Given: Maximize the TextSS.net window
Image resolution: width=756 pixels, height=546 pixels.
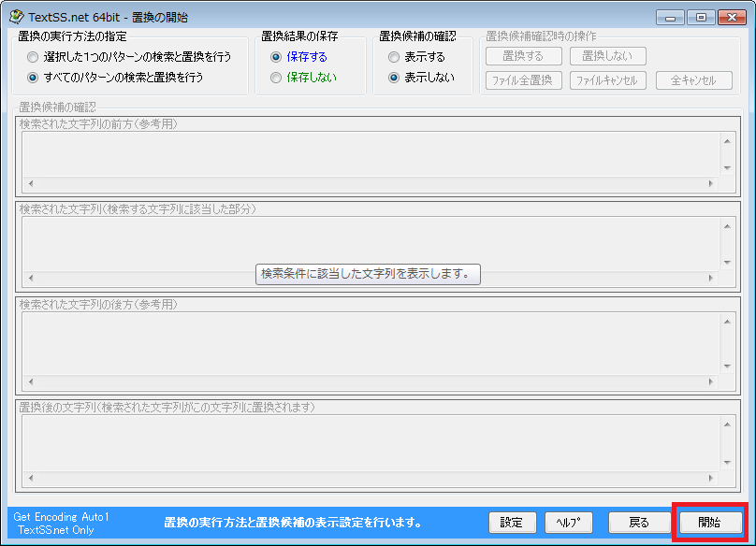Looking at the screenshot, I should click(701, 18).
